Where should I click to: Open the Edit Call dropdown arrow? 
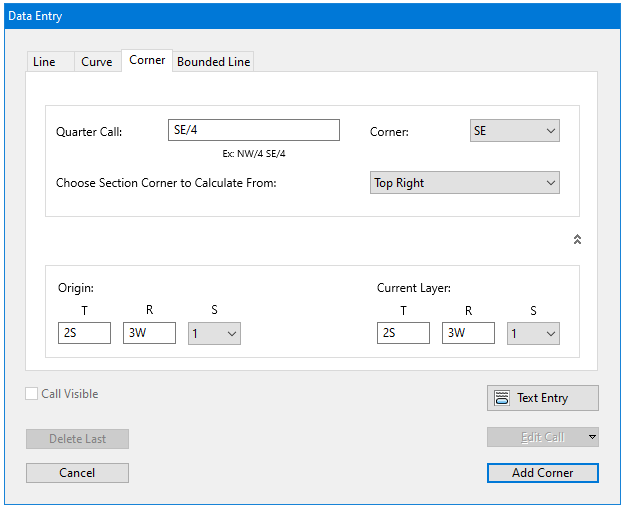592,437
